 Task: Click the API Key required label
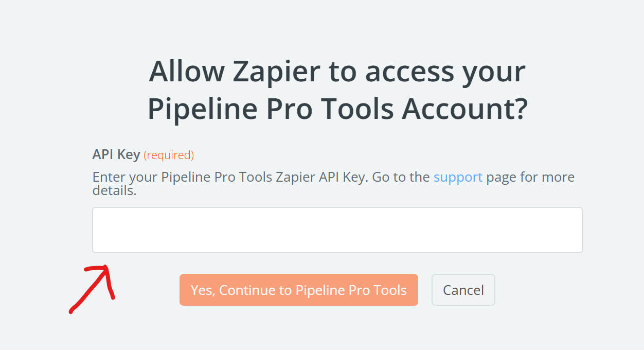143,154
